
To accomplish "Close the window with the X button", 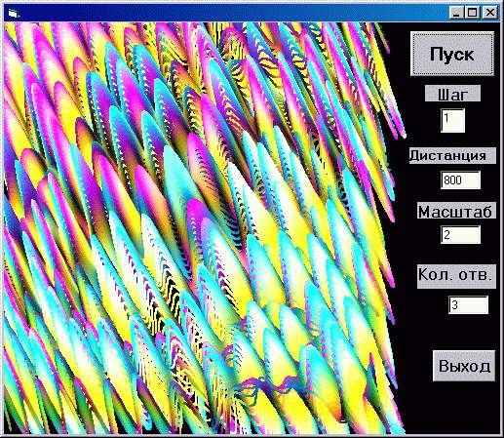I will tap(489, 13).
